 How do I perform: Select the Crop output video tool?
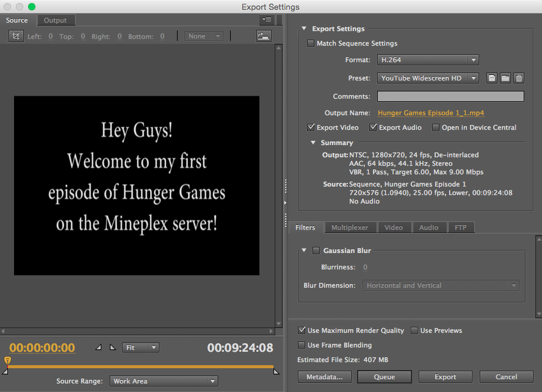tap(16, 36)
